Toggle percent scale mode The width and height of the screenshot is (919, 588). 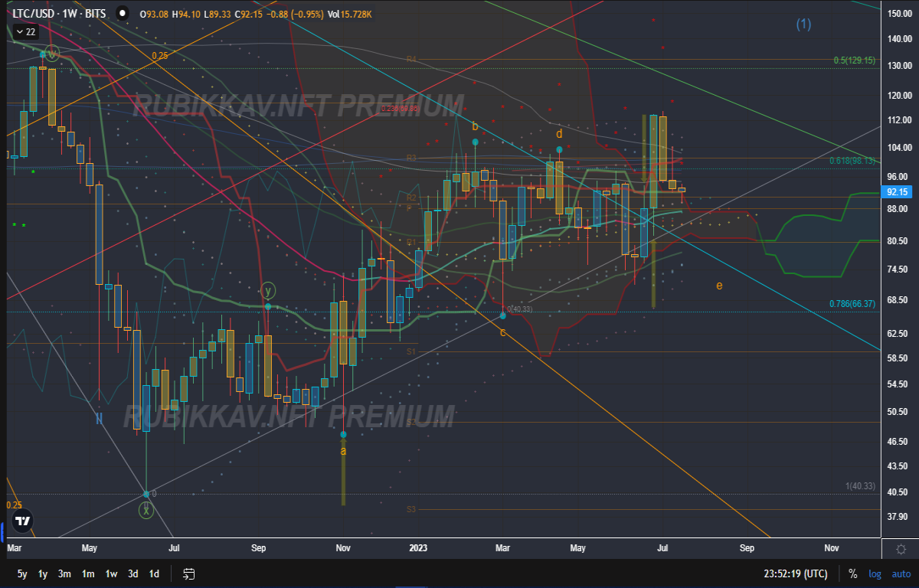pos(853,573)
